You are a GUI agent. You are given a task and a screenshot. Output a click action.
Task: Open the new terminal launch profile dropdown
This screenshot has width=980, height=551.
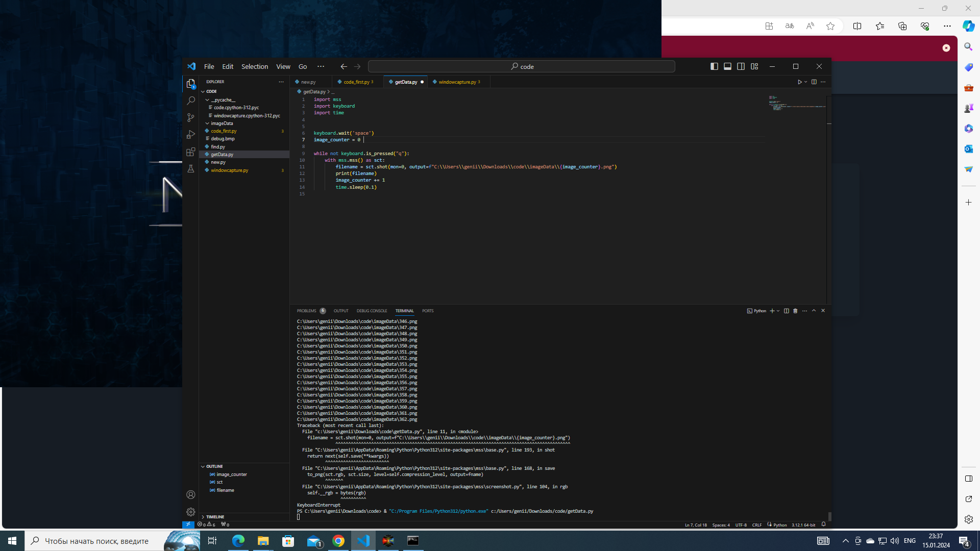coord(778,311)
